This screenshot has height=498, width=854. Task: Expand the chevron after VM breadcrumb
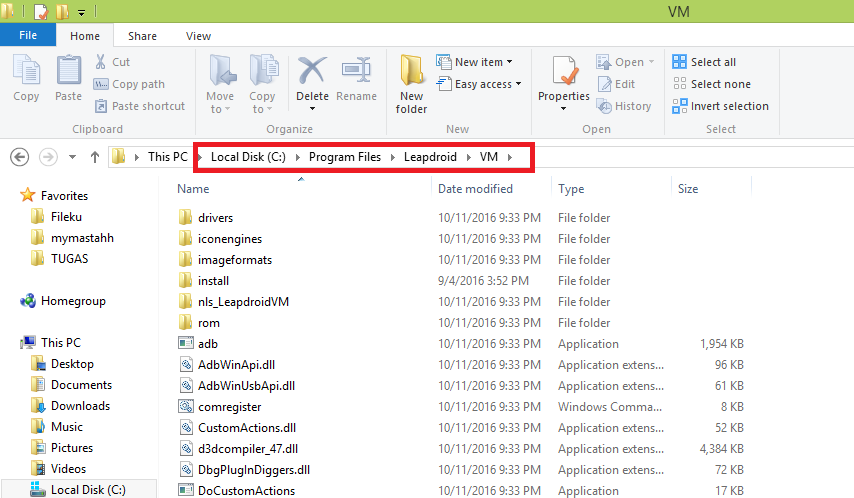click(x=510, y=157)
